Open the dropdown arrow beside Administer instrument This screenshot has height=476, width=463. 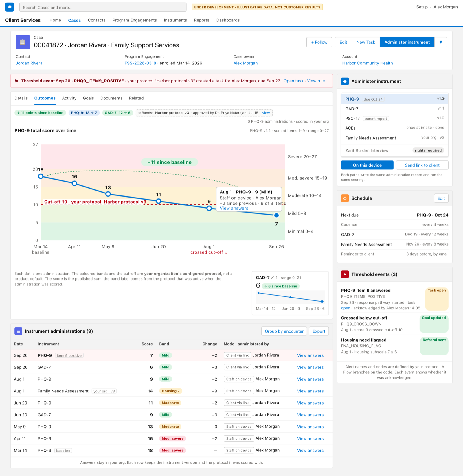[440, 42]
